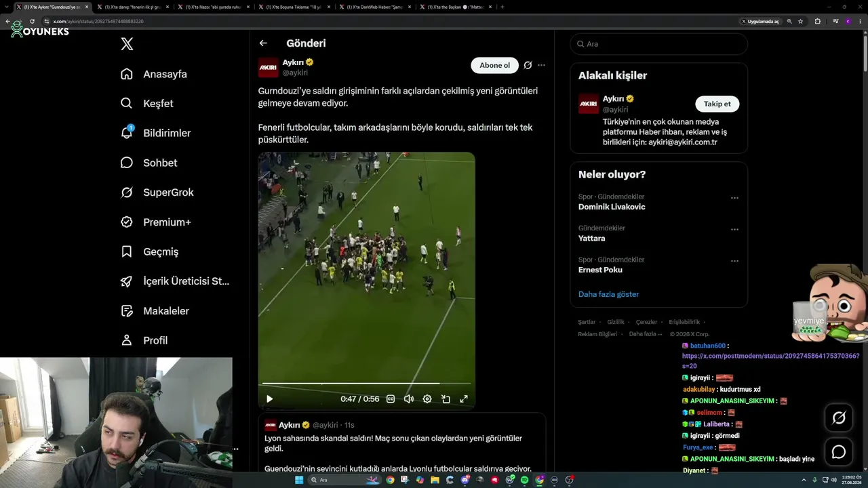
Task: Open the Dominik Livakovic trend
Action: [x=612, y=207]
